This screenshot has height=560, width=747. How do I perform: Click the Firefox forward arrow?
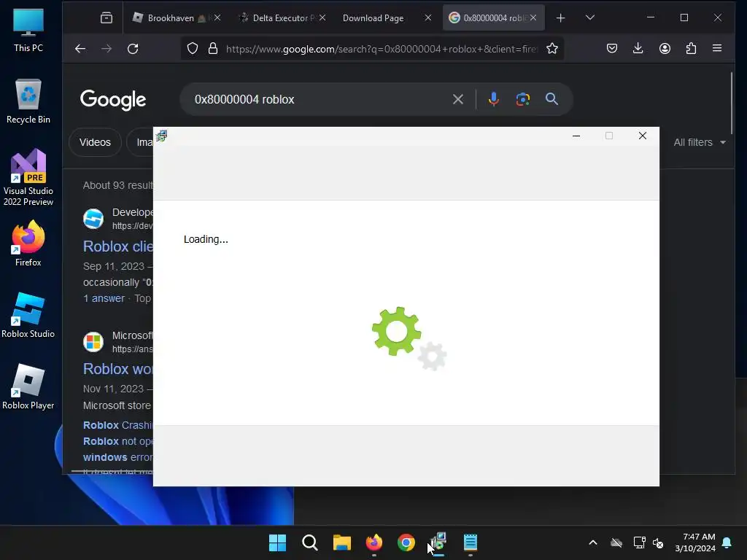click(x=107, y=49)
